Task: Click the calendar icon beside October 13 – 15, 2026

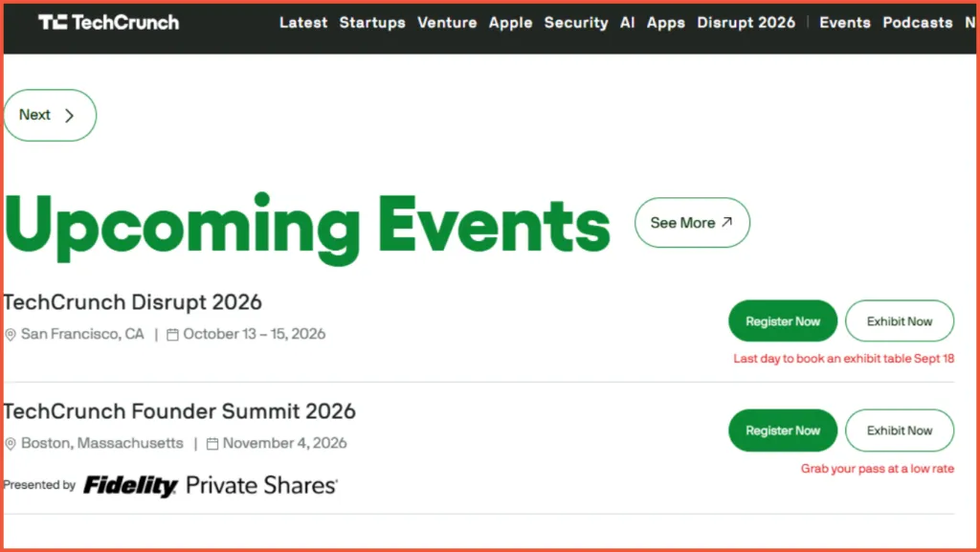Action: (172, 335)
